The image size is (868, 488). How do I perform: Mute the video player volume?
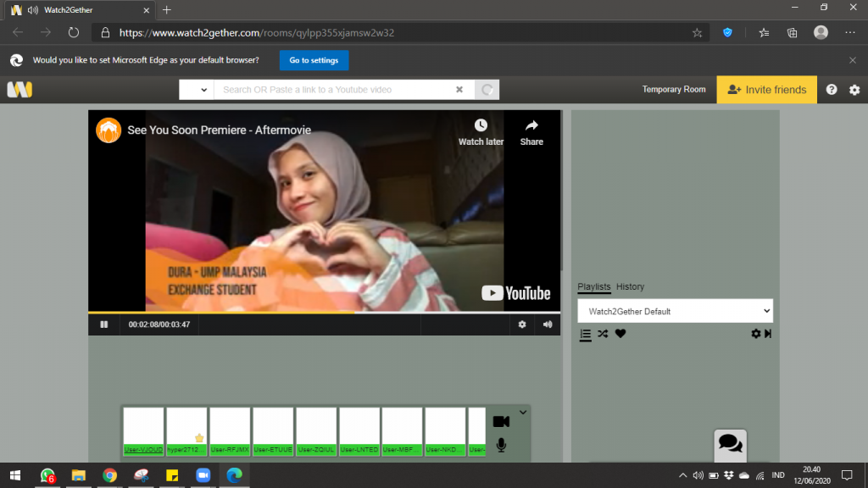click(548, 324)
